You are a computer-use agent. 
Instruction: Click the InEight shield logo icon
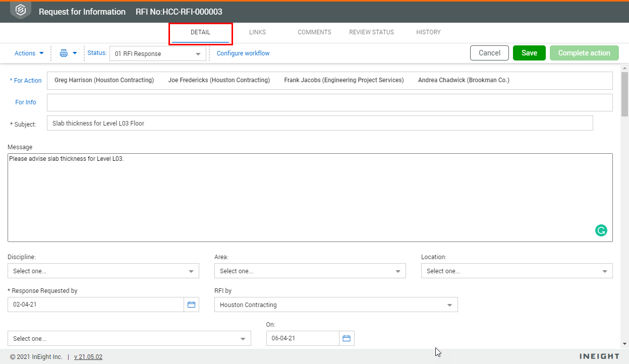(21, 11)
